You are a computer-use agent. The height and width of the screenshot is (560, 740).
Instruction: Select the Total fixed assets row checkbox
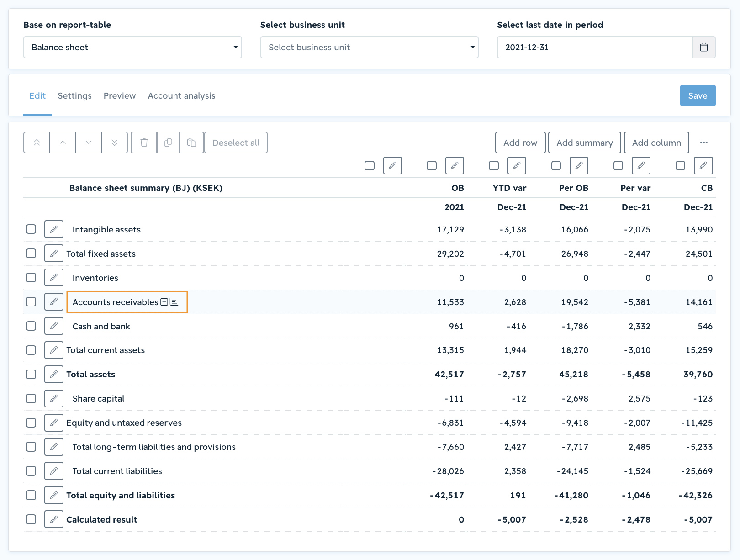click(31, 253)
